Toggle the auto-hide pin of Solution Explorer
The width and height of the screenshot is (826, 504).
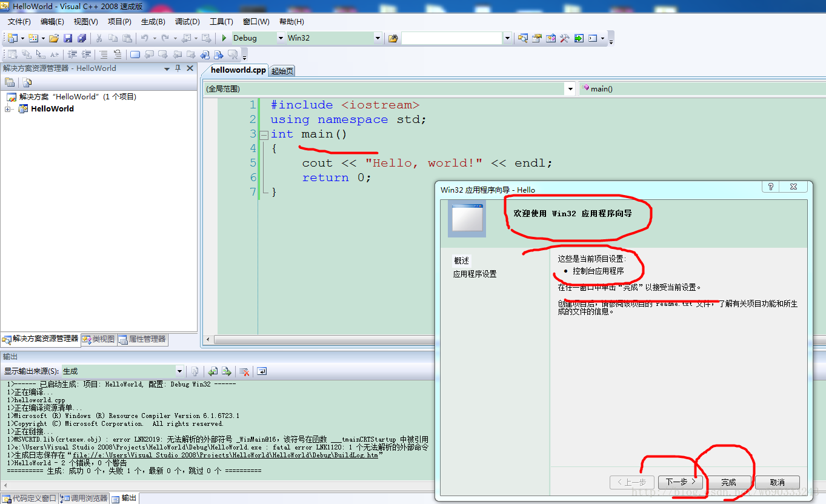pyautogui.click(x=178, y=68)
